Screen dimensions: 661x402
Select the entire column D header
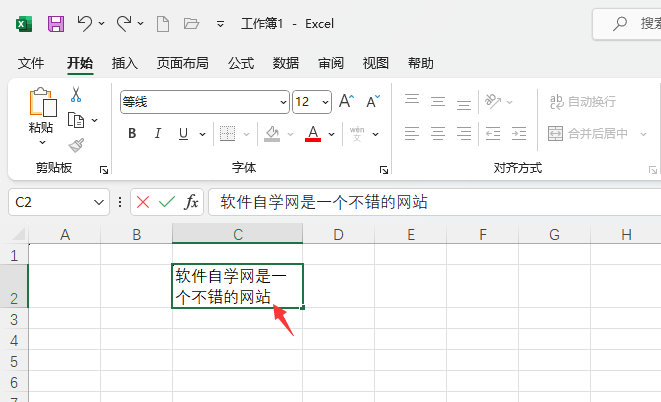tap(339, 234)
